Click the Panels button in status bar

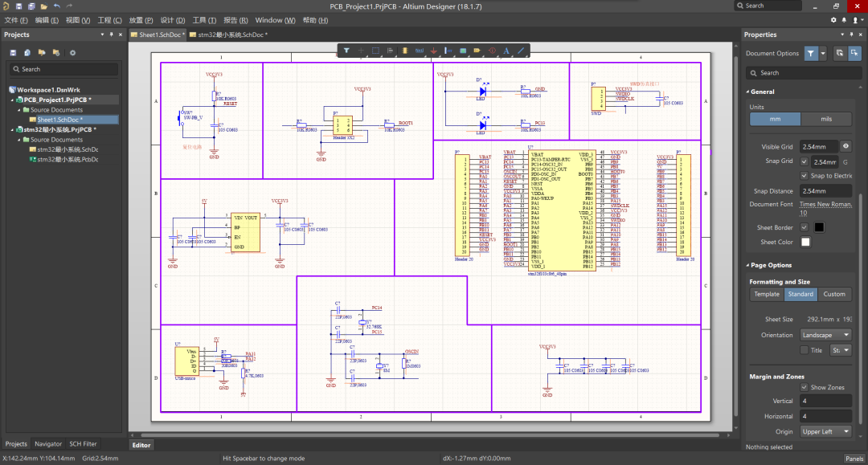pos(854,459)
